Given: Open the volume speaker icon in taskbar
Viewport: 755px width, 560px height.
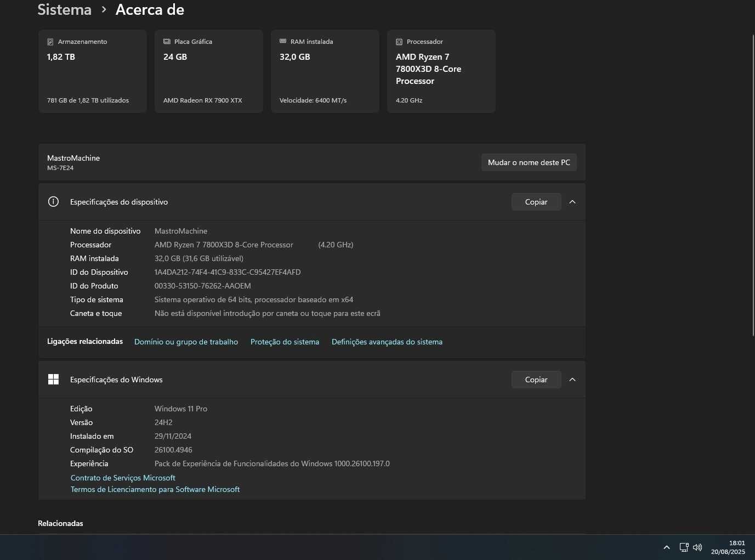Looking at the screenshot, I should [x=697, y=547].
